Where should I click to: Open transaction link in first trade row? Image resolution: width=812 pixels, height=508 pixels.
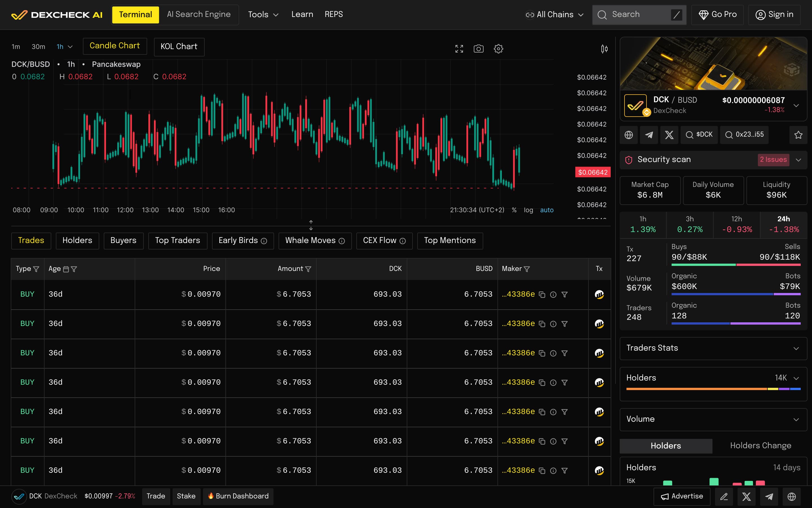click(x=599, y=294)
